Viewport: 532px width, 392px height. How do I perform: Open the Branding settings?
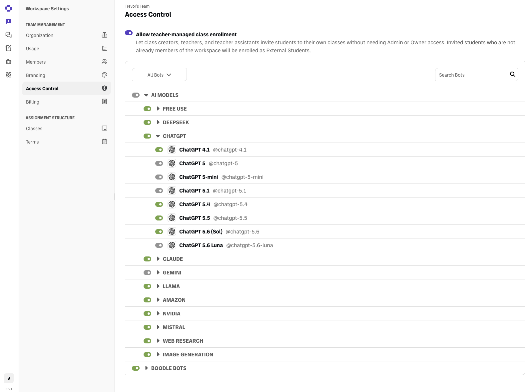(67, 75)
